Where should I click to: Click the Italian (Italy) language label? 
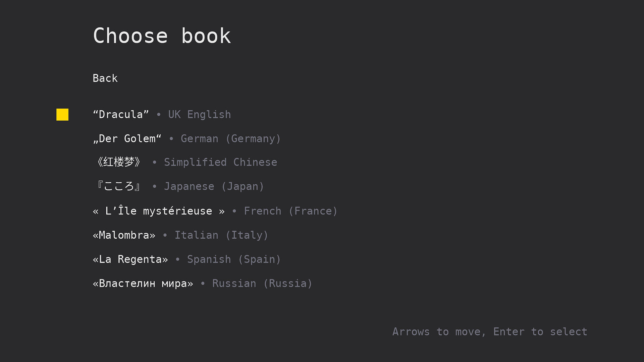(x=221, y=235)
